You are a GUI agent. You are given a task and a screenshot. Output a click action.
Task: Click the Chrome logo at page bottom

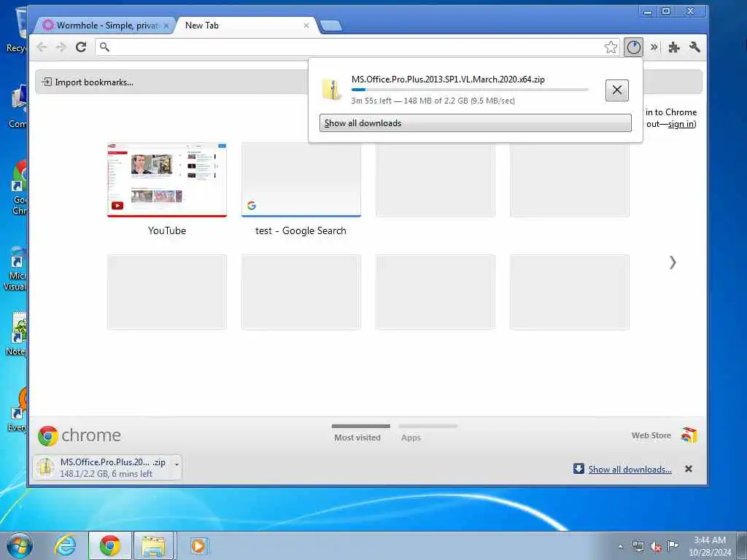tap(79, 435)
